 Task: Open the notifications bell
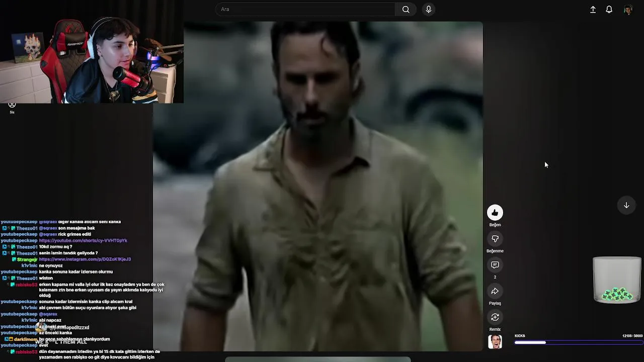pos(609,10)
